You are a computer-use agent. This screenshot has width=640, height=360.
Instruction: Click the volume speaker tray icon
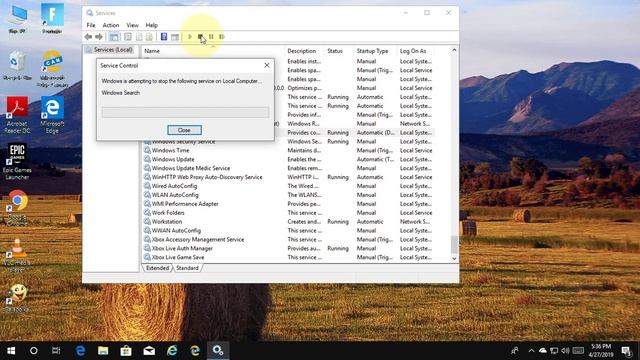(565, 351)
